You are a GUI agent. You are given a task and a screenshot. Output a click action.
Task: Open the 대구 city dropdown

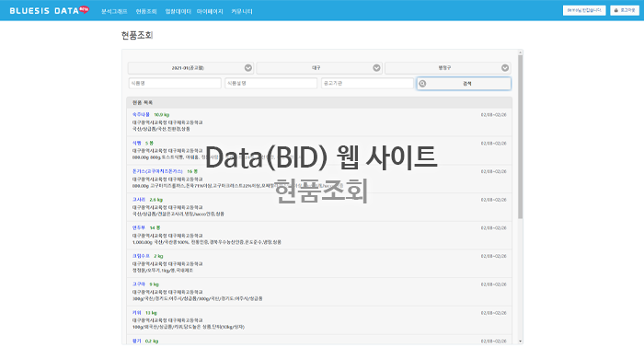319,68
